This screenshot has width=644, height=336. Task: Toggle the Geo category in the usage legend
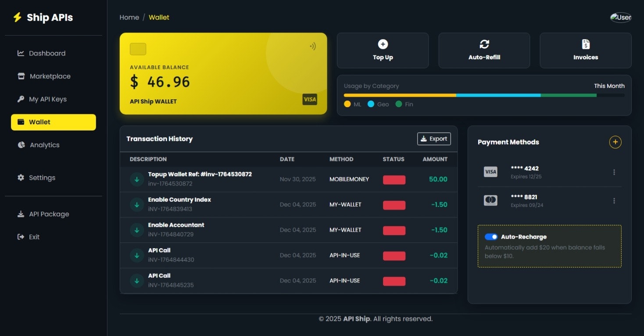point(378,104)
